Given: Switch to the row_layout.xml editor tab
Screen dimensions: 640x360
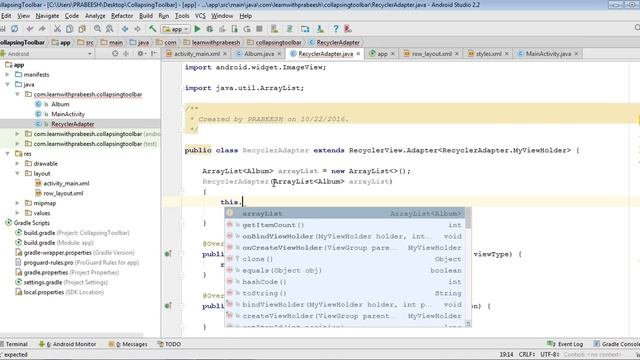Looking at the screenshot, I should [x=431, y=54].
